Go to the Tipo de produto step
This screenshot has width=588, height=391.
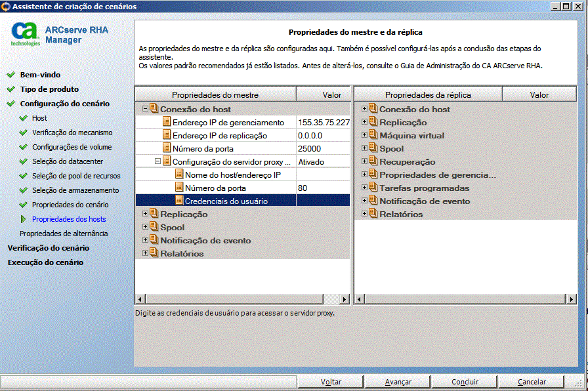coord(49,89)
